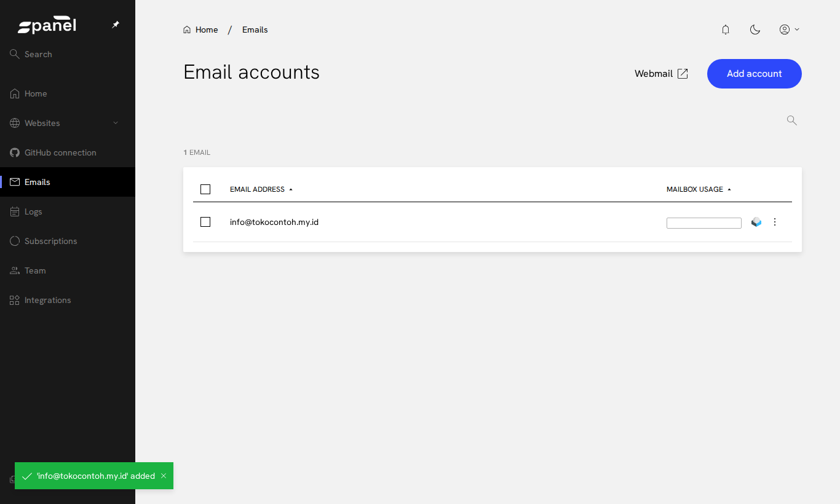Click the Home breadcrumb link
This screenshot has width=840, height=504.
coord(200,30)
